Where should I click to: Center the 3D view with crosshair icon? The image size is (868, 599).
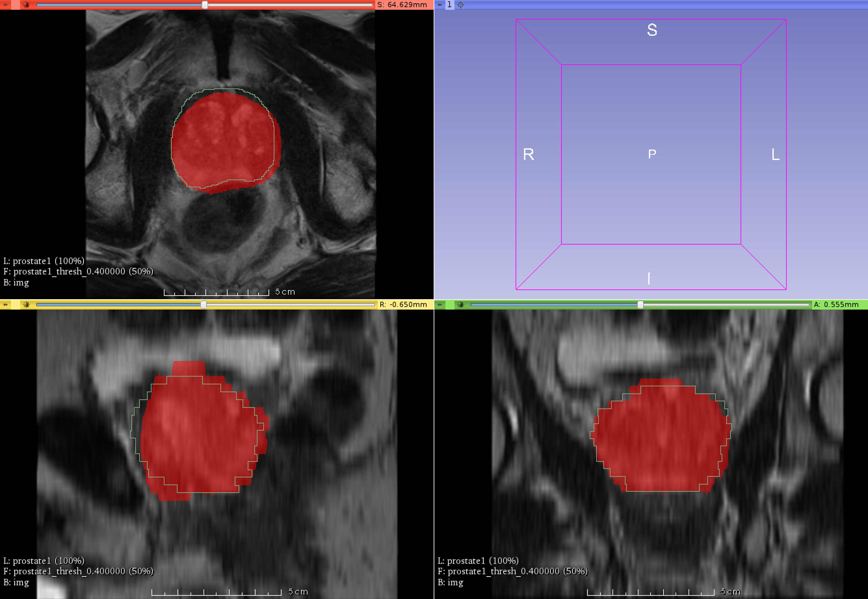[x=461, y=5]
